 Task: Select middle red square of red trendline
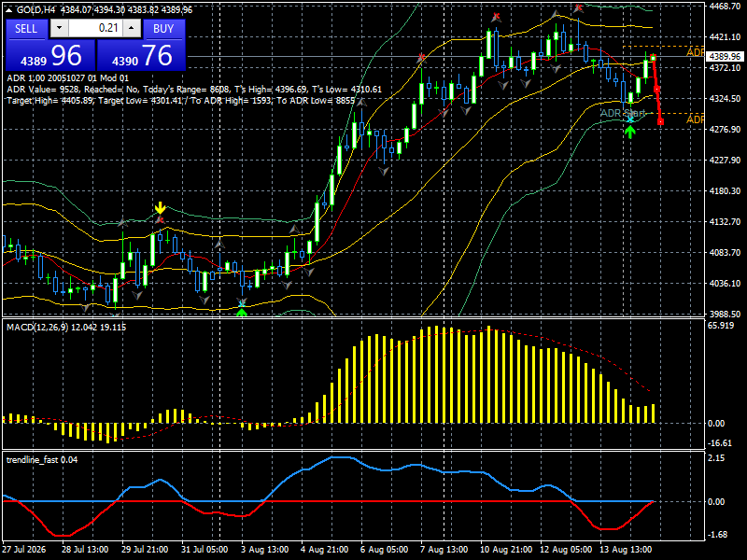657,89
